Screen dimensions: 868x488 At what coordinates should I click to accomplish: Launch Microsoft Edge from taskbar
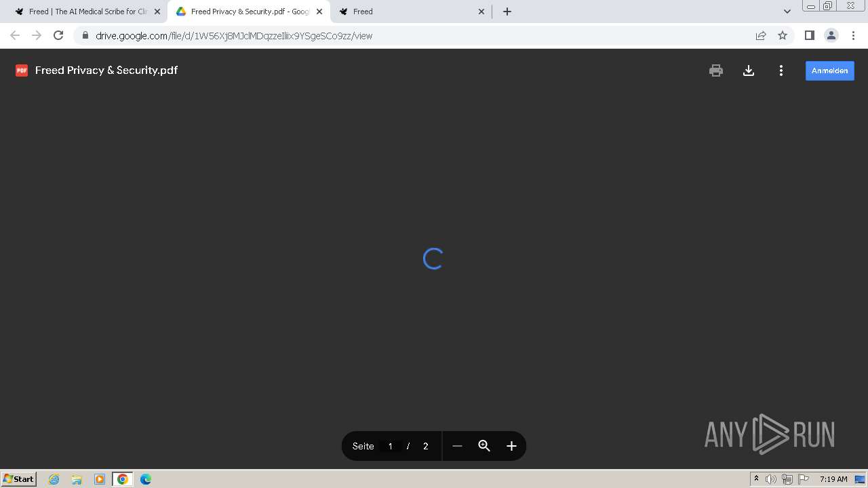point(146,479)
